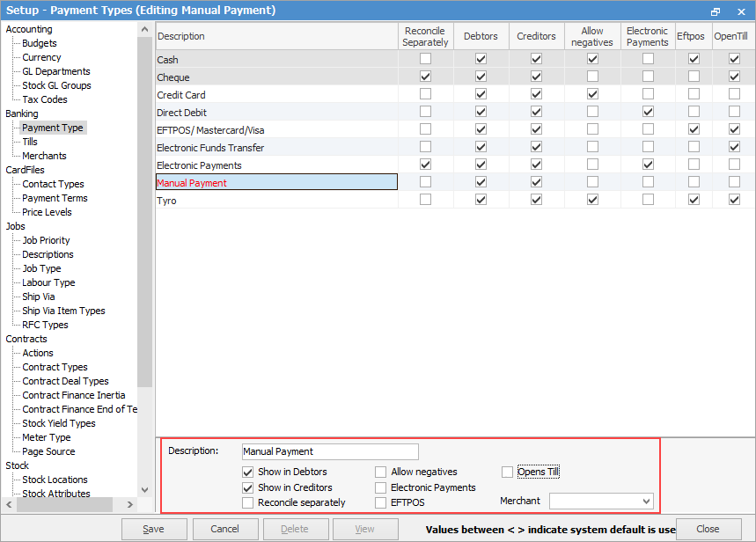
Task: Close the Setup window via Close button
Action: [708, 529]
